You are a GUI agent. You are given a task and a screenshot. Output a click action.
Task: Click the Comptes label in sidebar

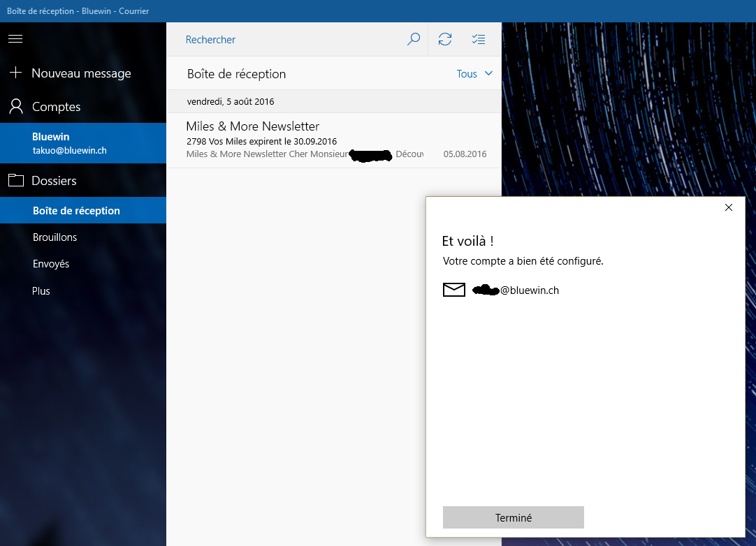[56, 107]
